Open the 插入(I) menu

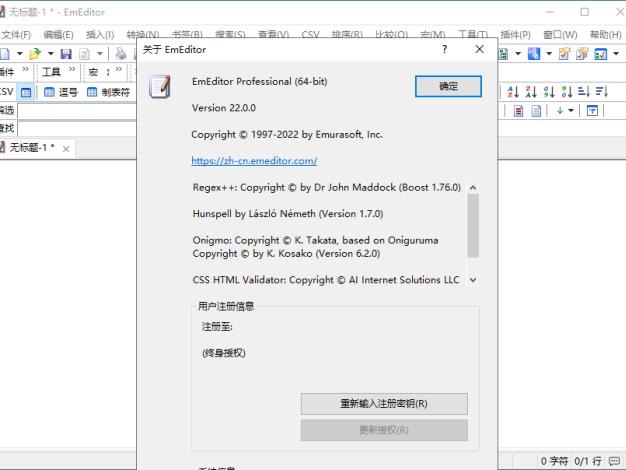click(x=100, y=35)
